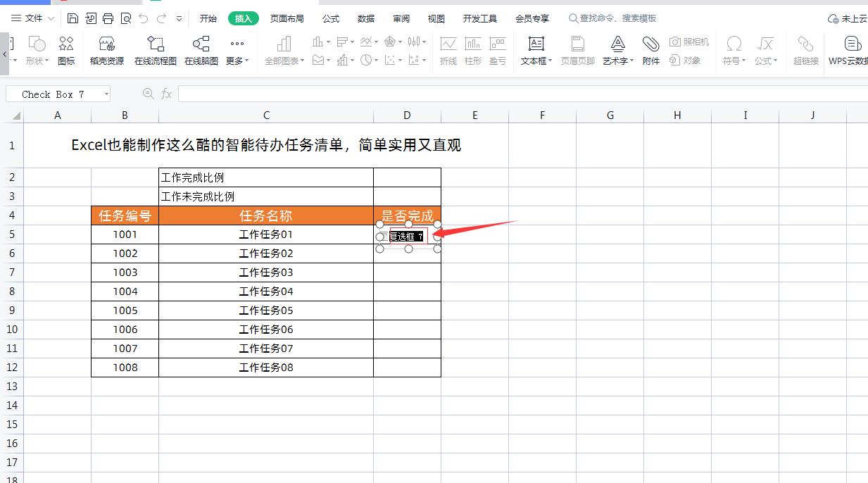Viewport: 868px width, 483px height.
Task: Open the 页面布局 tab
Action: [287, 18]
